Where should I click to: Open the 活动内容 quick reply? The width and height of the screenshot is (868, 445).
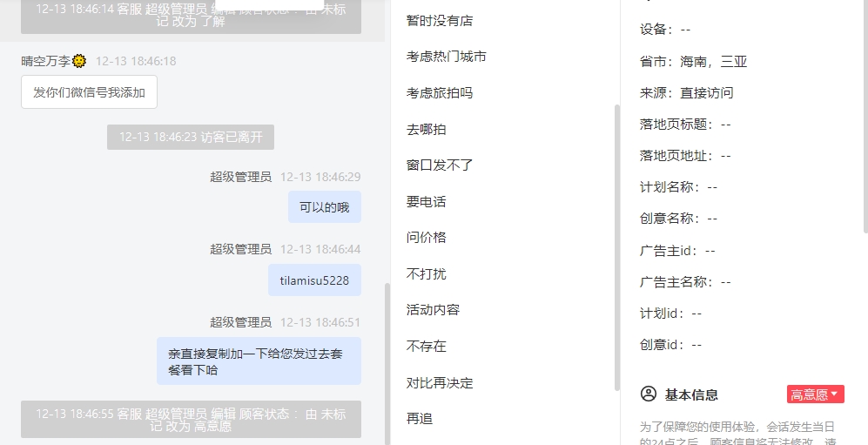[x=433, y=310]
